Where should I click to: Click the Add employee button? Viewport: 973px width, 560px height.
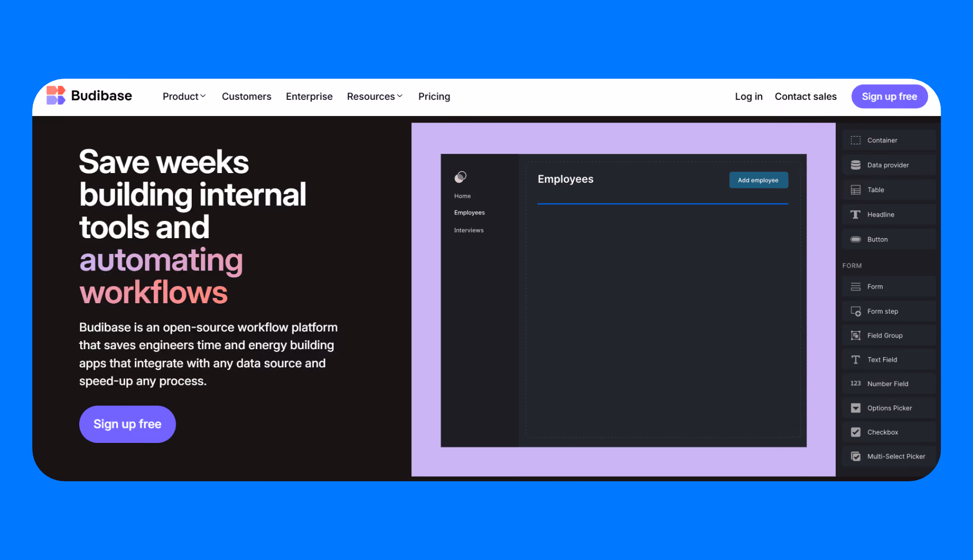pyautogui.click(x=759, y=180)
